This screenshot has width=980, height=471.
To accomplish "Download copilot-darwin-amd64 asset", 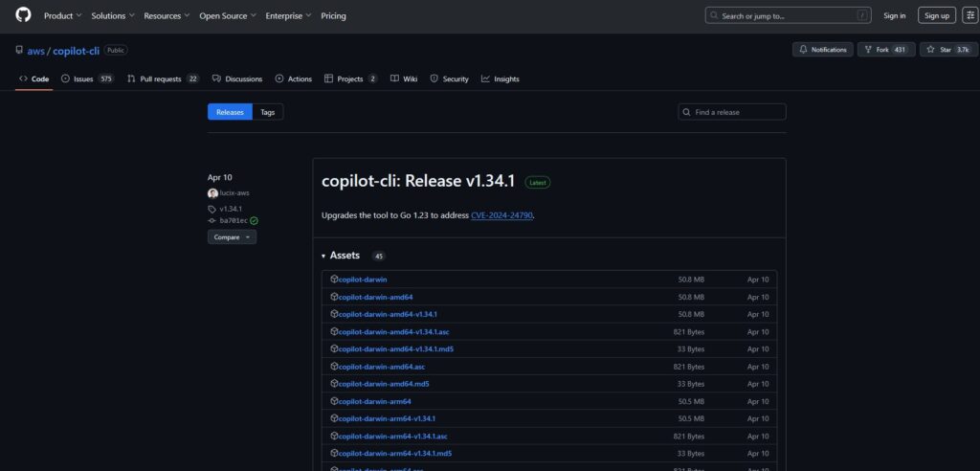I will pyautogui.click(x=375, y=297).
